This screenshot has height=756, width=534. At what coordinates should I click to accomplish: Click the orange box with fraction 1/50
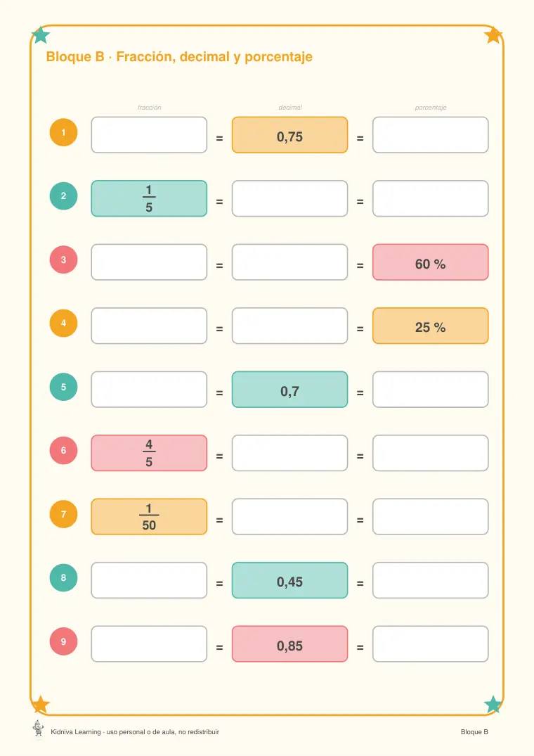coord(149,517)
